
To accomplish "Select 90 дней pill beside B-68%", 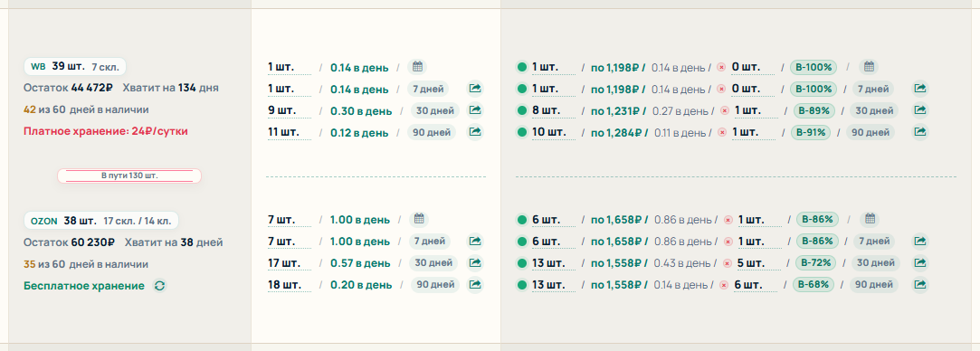I will pos(874,285).
